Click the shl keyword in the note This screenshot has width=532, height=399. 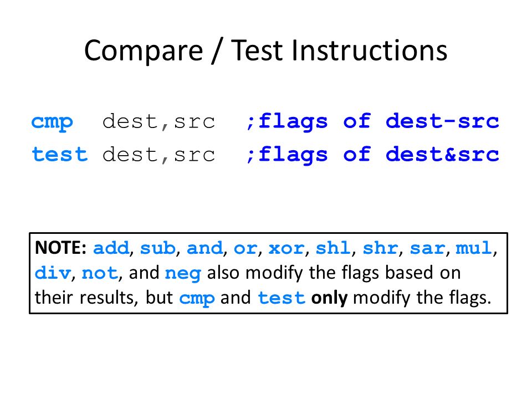333,248
